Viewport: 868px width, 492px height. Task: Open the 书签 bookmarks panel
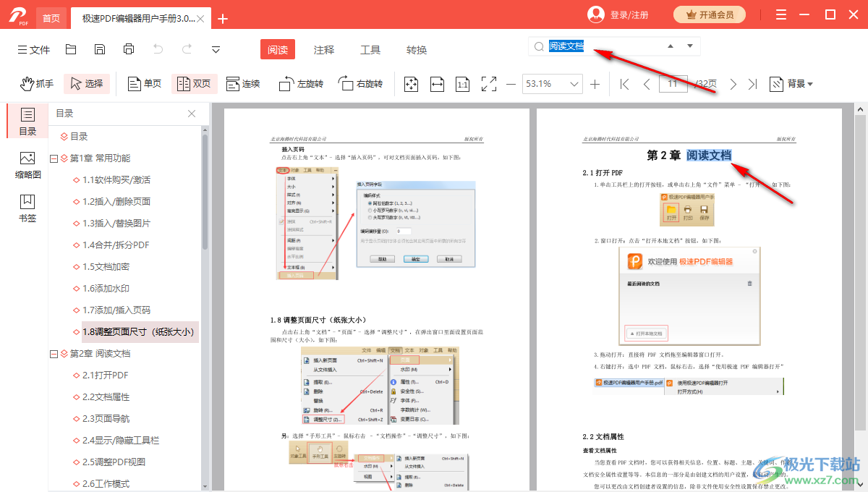[27, 208]
